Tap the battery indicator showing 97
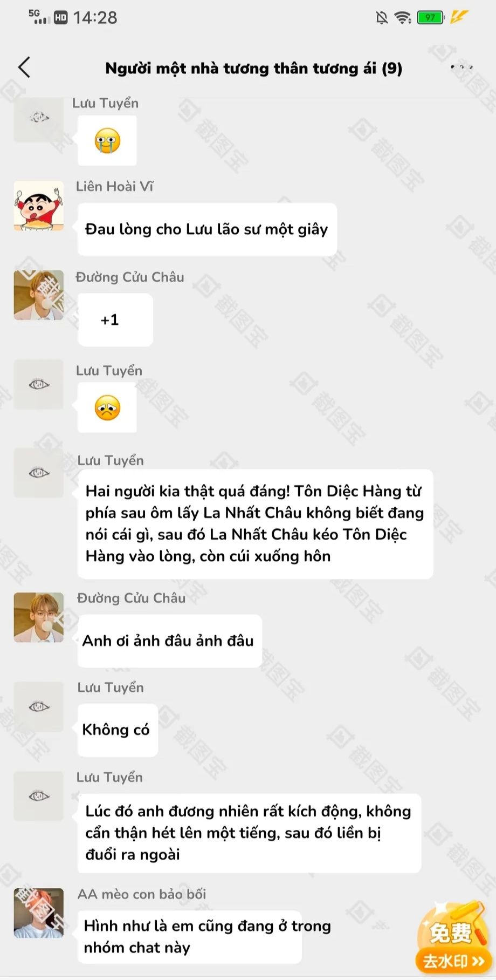 (x=430, y=18)
